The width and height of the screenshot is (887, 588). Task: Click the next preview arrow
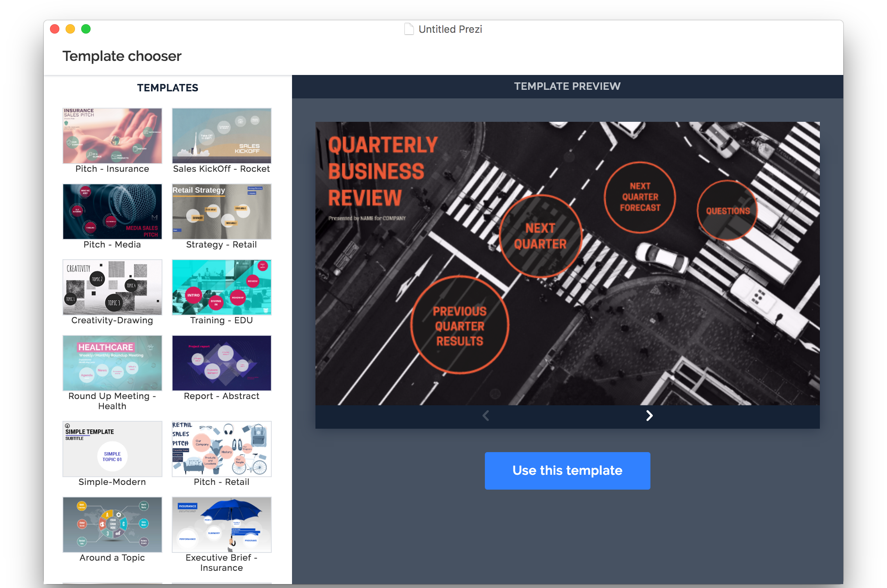pos(649,416)
